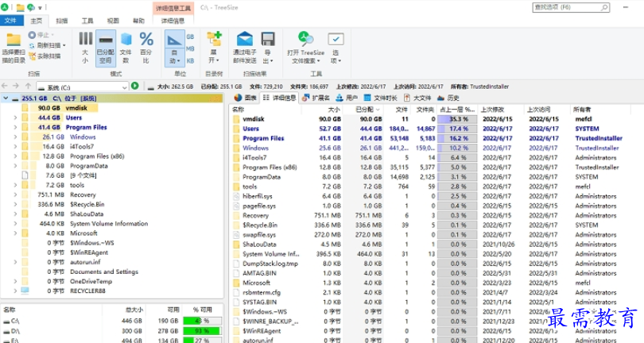Image resolution: width=644 pixels, height=343 pixels.
Task: Switch to the Scan ribbon tab
Action: tap(61, 21)
